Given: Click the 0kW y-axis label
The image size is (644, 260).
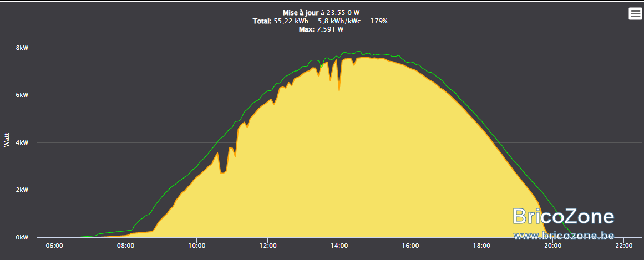Looking at the screenshot, I should 22,237.
